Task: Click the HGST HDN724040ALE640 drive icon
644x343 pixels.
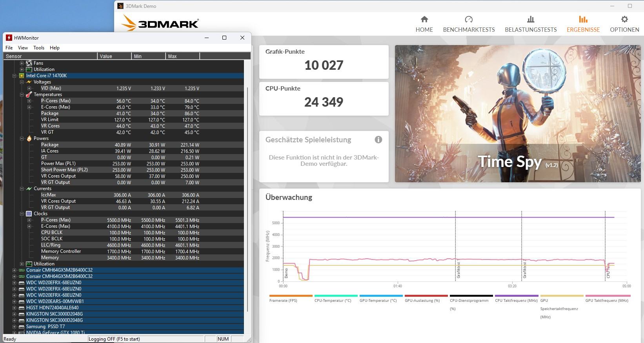Action: pos(22,308)
